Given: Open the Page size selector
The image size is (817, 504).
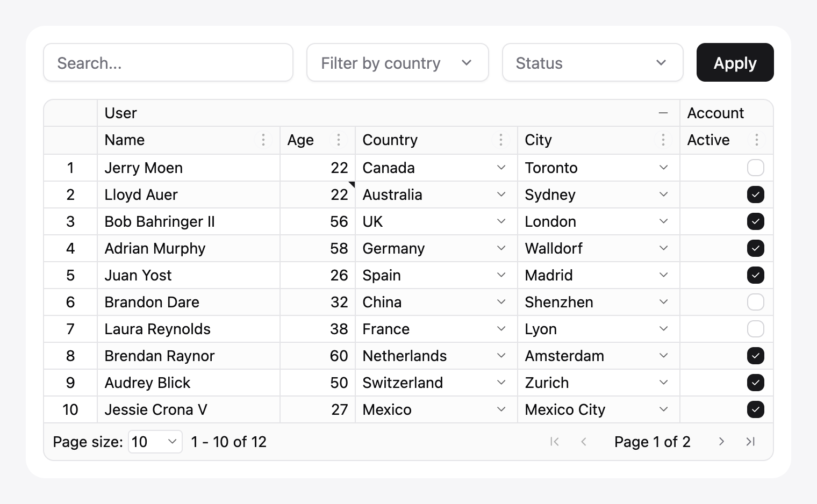Looking at the screenshot, I should click(x=155, y=442).
